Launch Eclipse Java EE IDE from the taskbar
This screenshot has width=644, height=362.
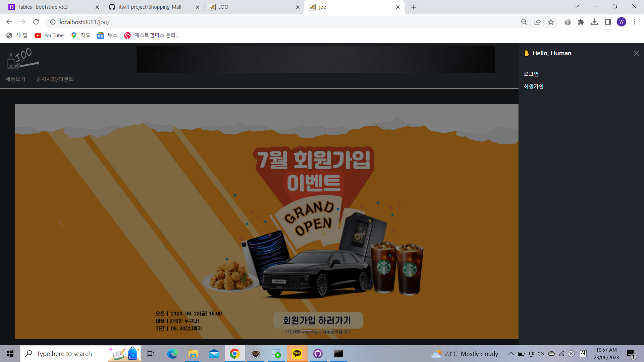click(256, 354)
